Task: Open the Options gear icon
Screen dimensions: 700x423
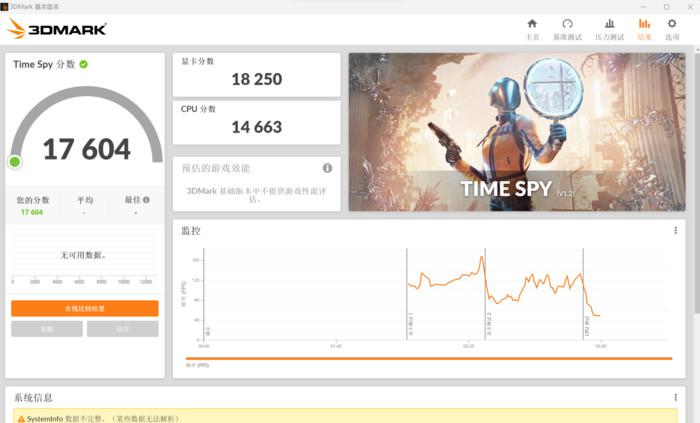Action: [x=672, y=24]
